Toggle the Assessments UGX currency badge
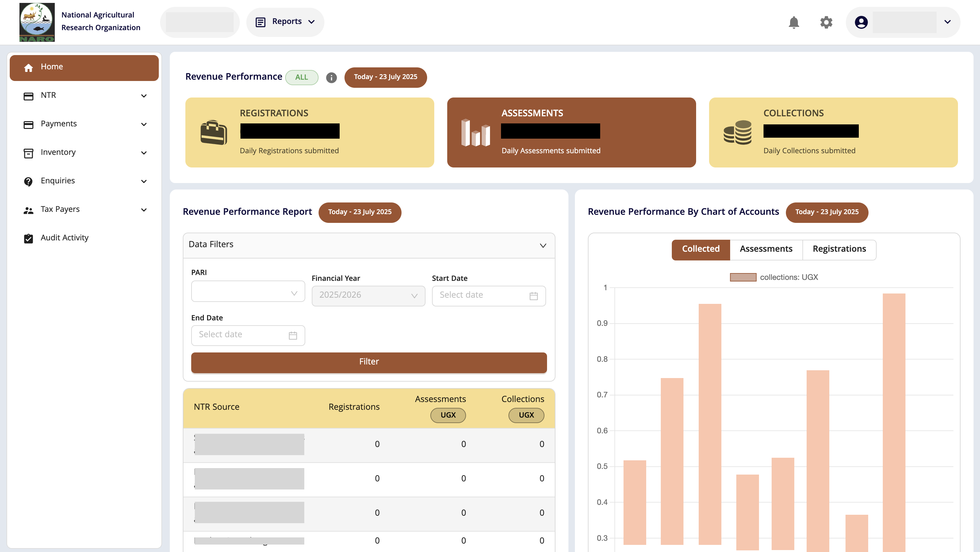 [x=448, y=415]
